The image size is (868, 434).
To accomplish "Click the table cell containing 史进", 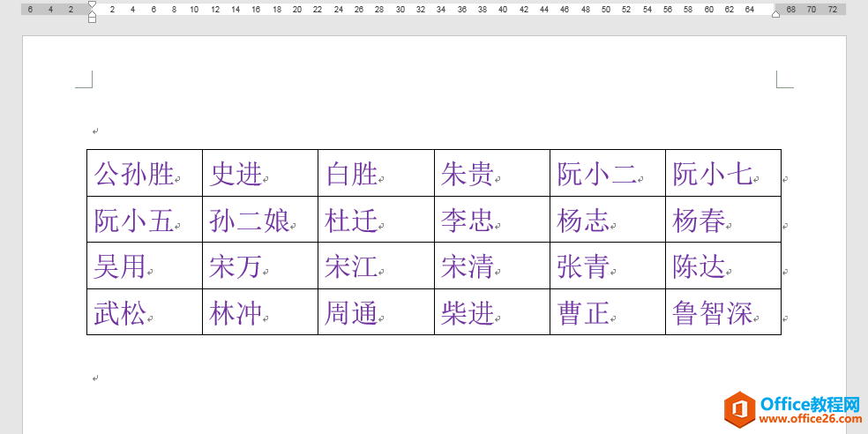I will tap(260, 173).
